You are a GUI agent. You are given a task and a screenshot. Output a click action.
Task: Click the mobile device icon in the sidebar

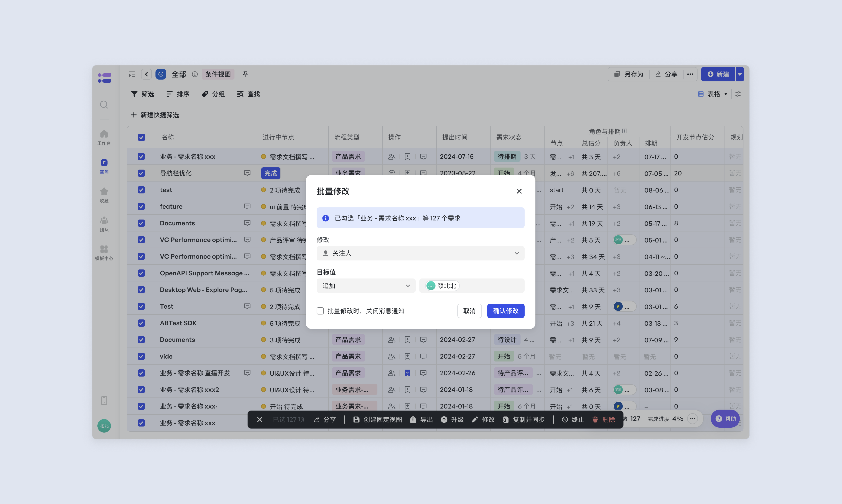tap(104, 401)
